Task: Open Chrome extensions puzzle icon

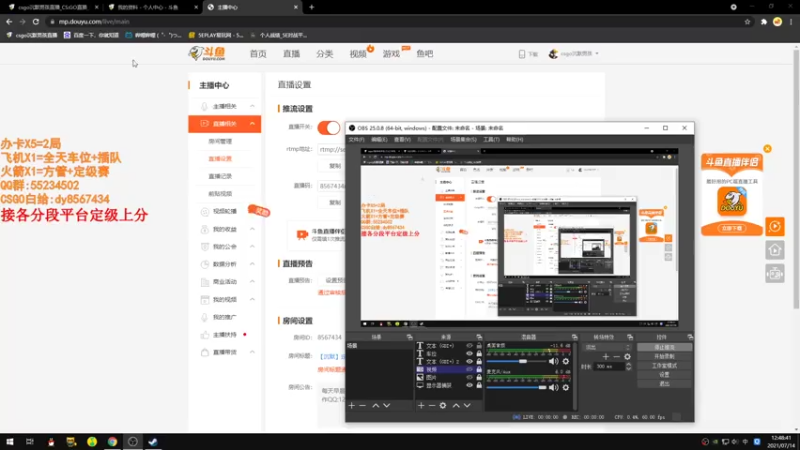Action: click(763, 21)
